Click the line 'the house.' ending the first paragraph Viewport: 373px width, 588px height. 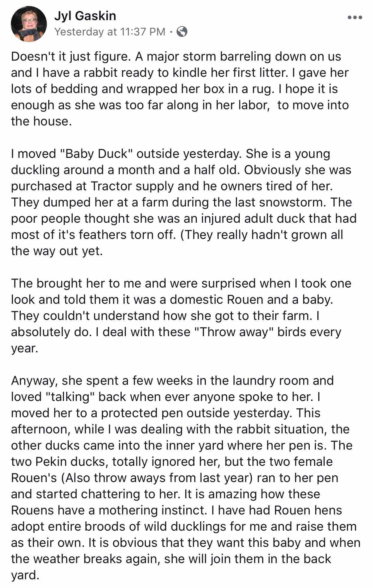(x=41, y=121)
